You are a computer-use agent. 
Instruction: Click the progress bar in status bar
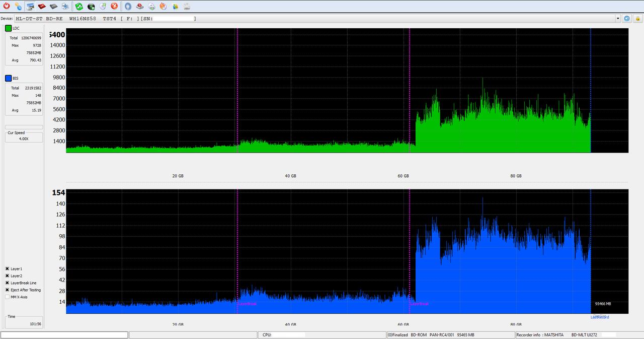tap(64, 335)
